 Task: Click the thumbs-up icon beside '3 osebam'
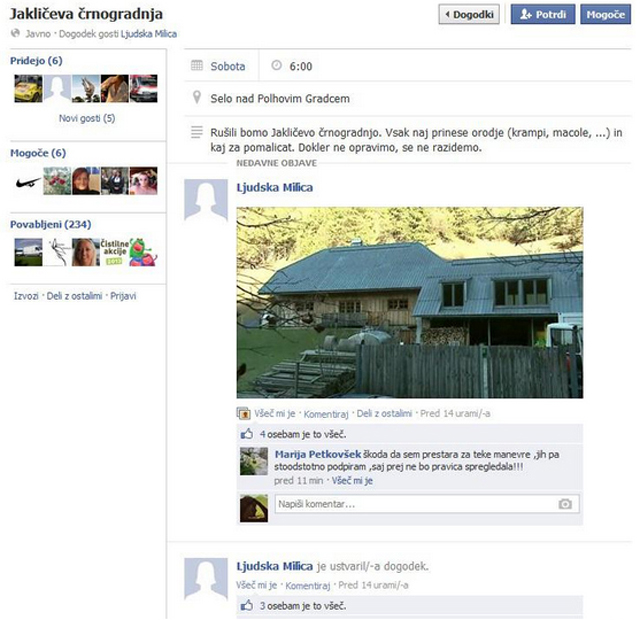pyautogui.click(x=247, y=605)
